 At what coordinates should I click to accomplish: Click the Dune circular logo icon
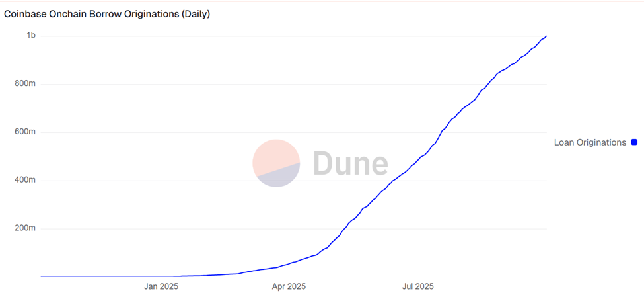276,163
